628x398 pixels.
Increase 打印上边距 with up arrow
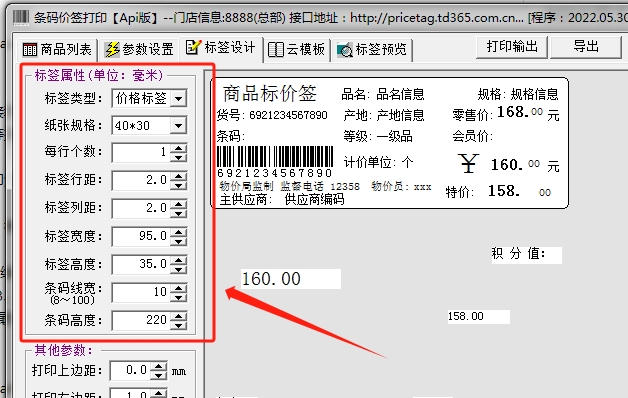click(x=159, y=366)
